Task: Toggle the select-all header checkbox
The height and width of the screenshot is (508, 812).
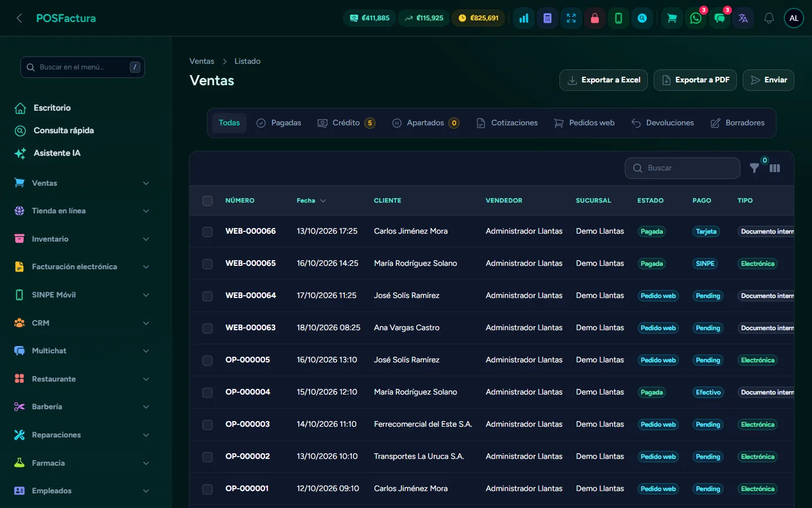Action: 208,201
